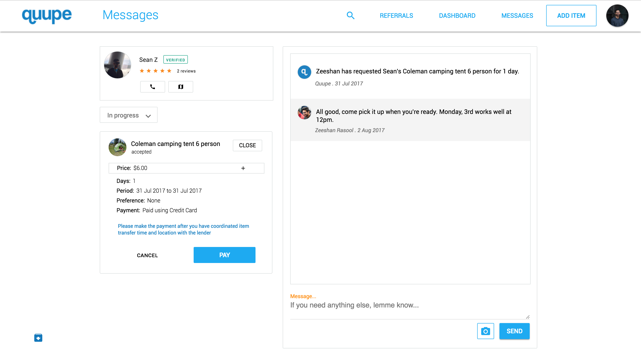
Task: Cancel the tent rental request
Action: coord(147,255)
